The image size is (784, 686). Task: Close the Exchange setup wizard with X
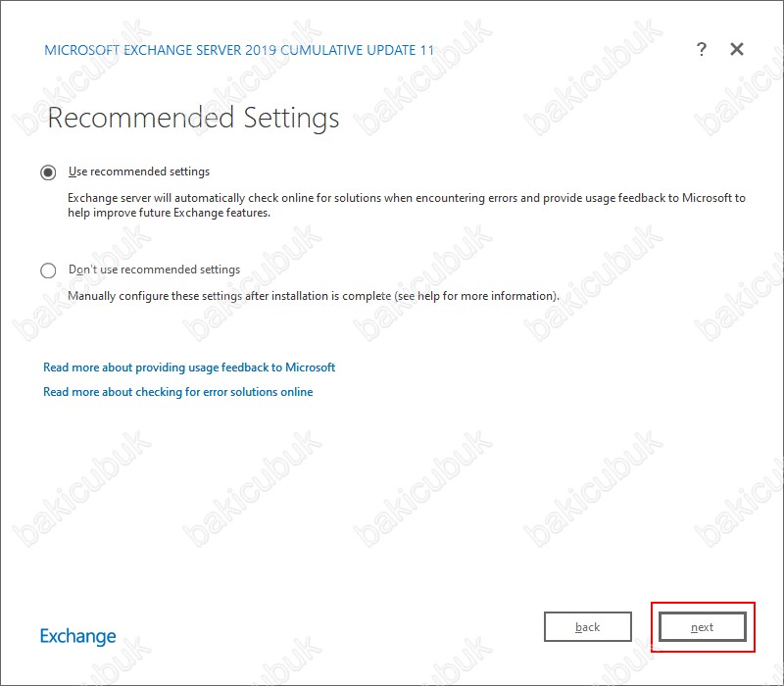tap(737, 49)
